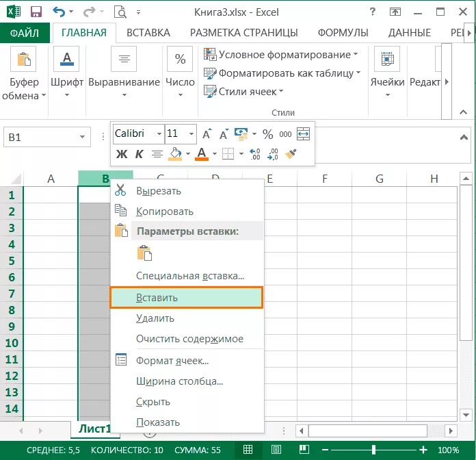Screen dimensions: 476x460
Task: Click the Paste clipboard icon under Параметры вставки
Action: 144,253
